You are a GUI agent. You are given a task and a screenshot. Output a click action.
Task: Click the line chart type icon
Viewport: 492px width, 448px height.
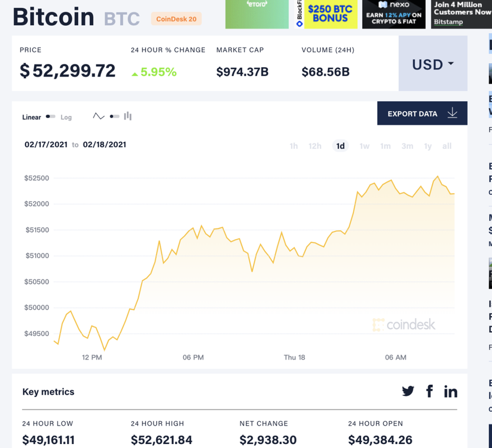(99, 116)
